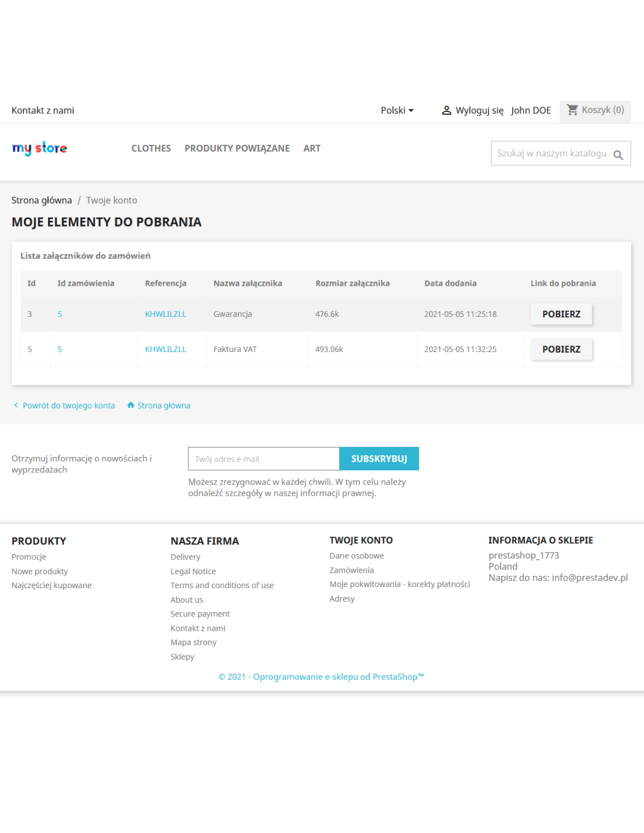Click the my store logo
The width and height of the screenshot is (644, 833).
40,148
